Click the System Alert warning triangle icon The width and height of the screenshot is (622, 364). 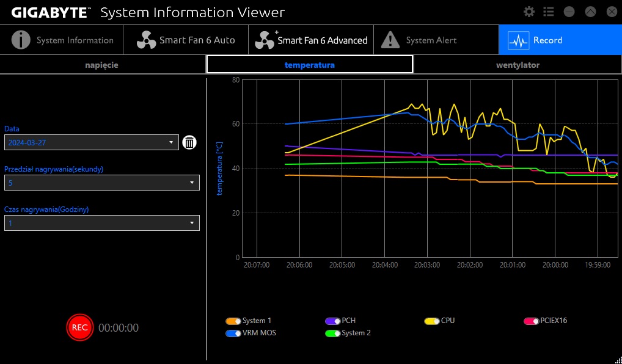390,40
